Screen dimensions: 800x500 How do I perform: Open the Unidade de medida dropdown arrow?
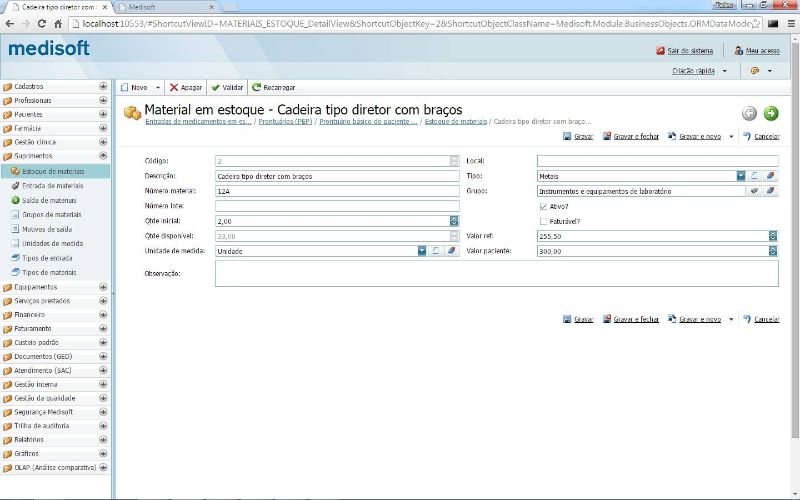[x=422, y=251]
